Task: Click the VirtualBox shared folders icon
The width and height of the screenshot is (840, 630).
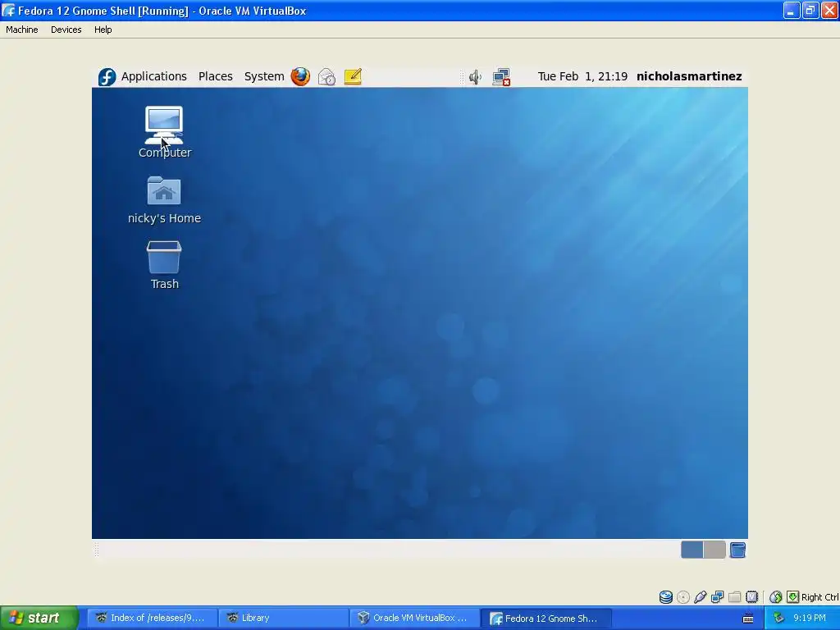Action: [734, 597]
